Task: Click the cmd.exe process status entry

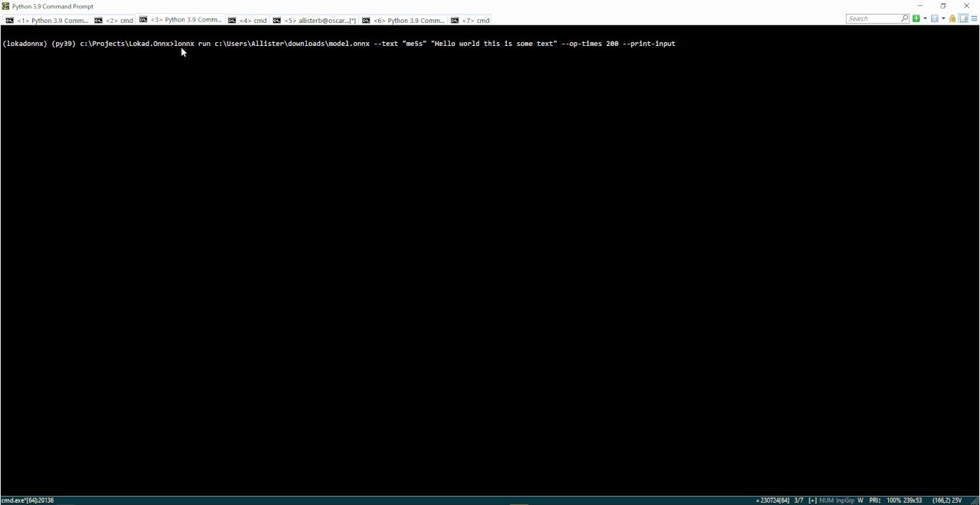Action: click(28, 500)
